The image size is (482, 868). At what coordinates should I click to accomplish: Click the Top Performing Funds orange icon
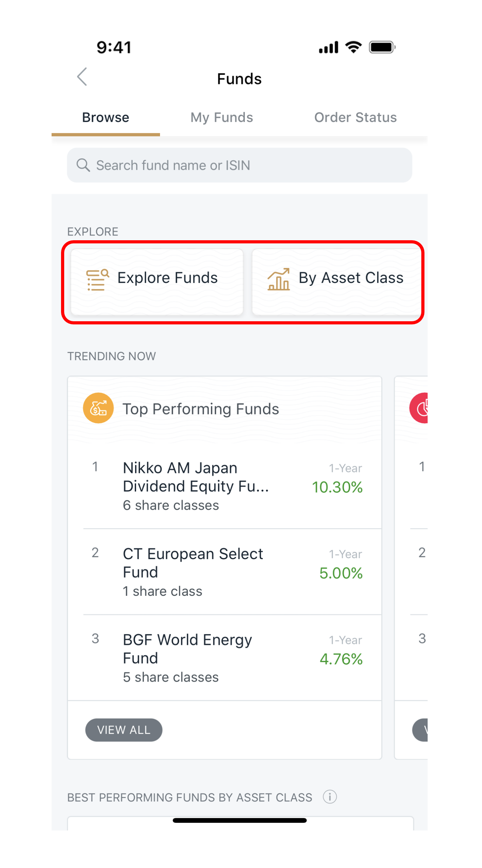click(98, 408)
